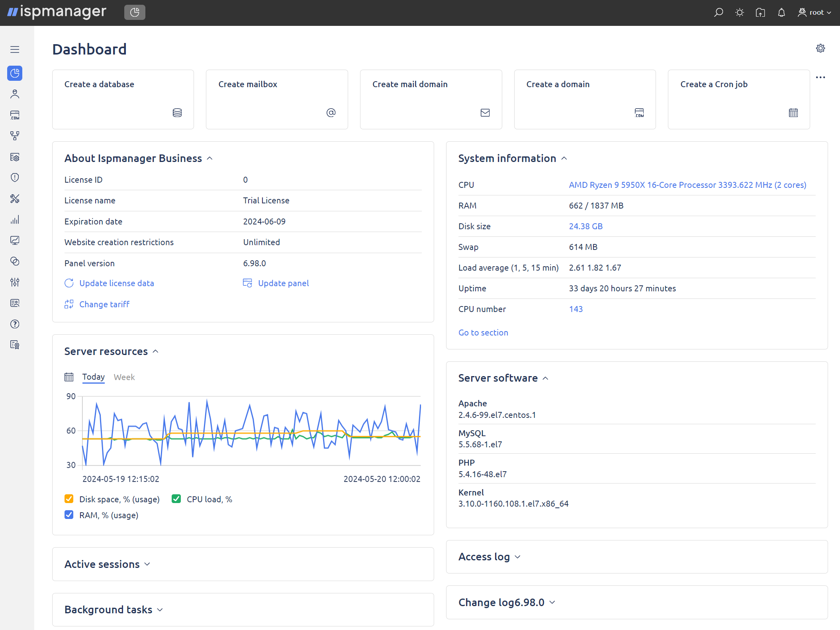Open the wrench tools sidebar icon
The image size is (840, 630).
(15, 199)
